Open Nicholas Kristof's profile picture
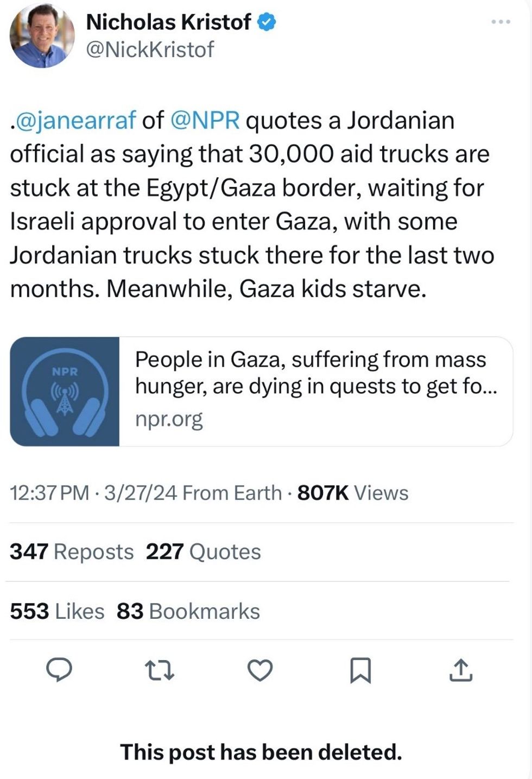 [42, 36]
